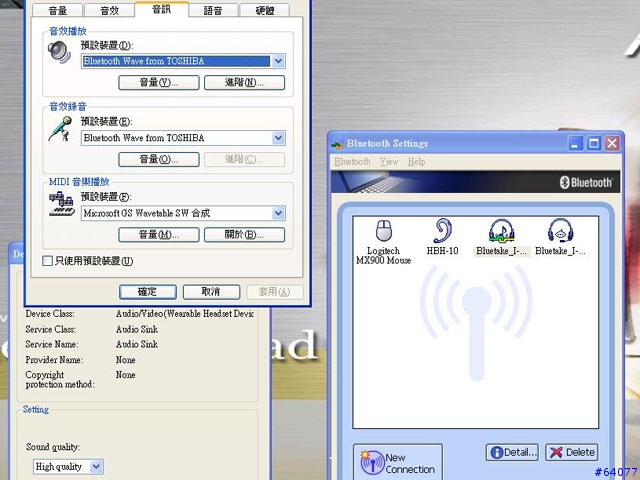Viewport: 640px width, 480px height.
Task: Click the Provider Name label
Action: coord(54,360)
